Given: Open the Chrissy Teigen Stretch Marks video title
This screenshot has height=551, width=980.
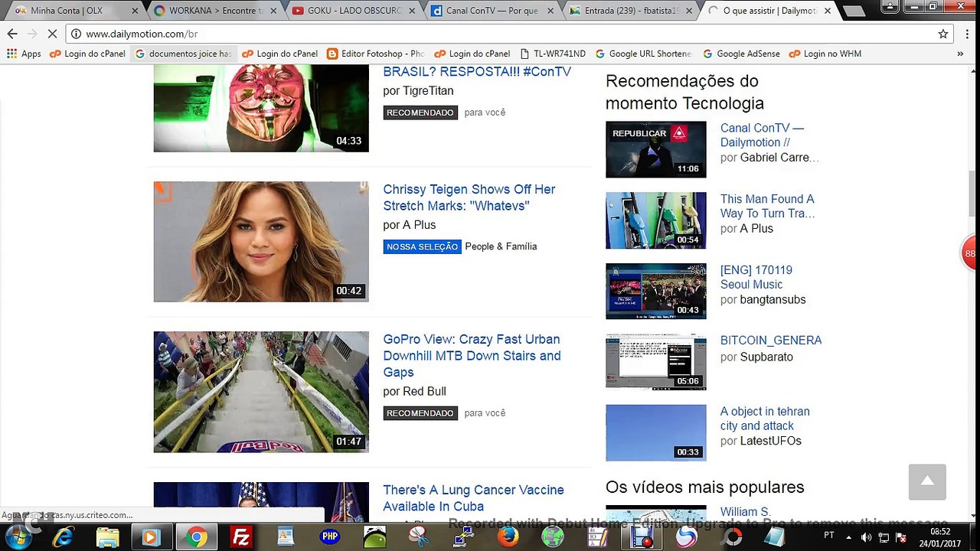Looking at the screenshot, I should (x=469, y=197).
